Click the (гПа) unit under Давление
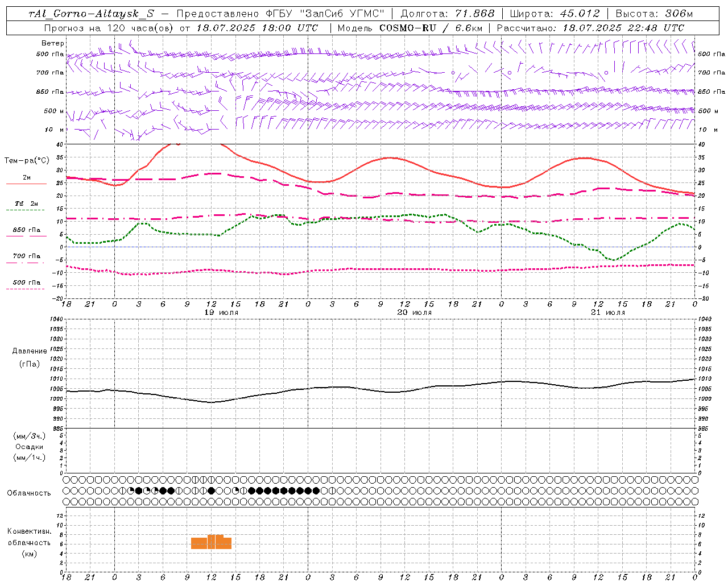The width and height of the screenshot is (728, 582). coord(30,364)
